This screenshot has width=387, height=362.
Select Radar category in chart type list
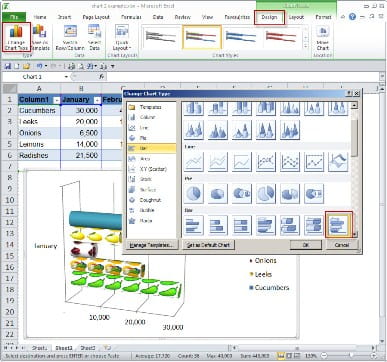[152, 221]
